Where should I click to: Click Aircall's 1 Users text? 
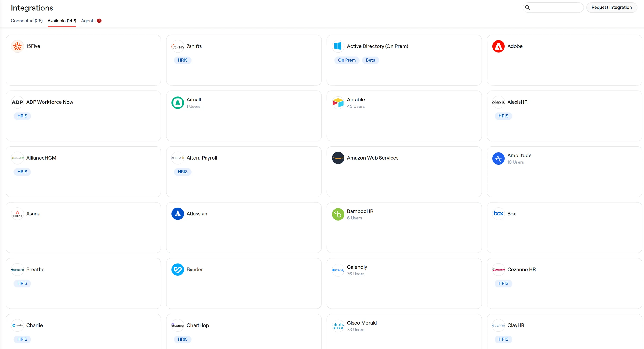coord(194,106)
